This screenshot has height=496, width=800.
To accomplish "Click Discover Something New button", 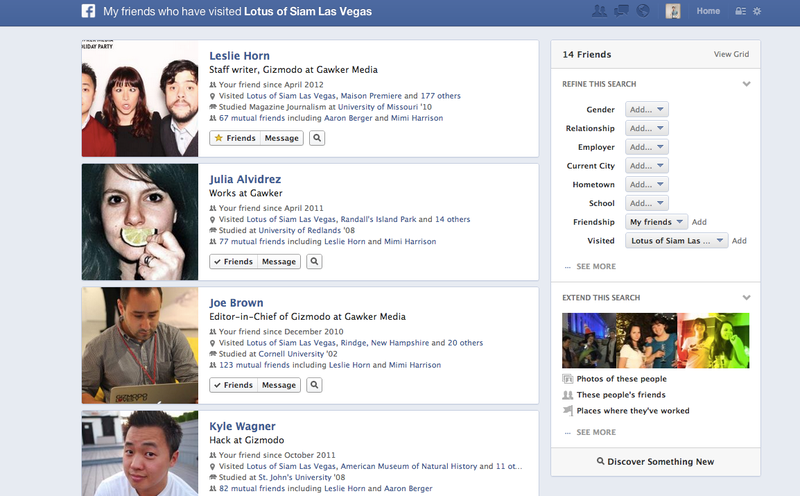I will (x=656, y=462).
